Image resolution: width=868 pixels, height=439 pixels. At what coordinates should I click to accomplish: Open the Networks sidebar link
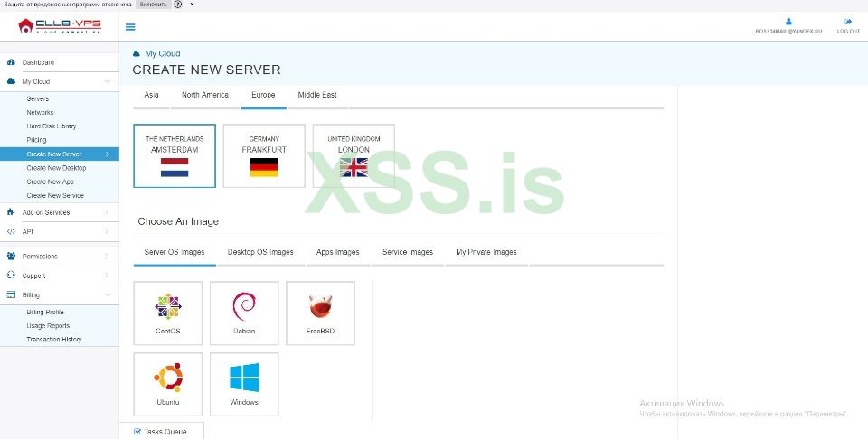pos(40,112)
